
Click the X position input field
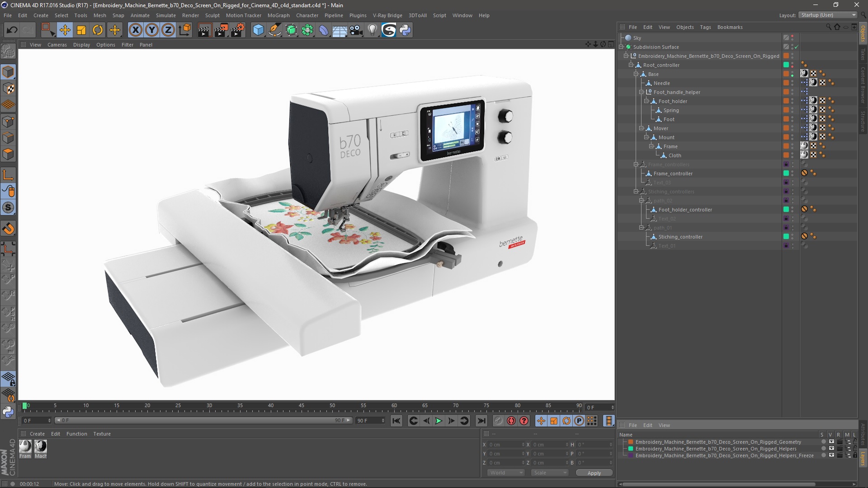(x=506, y=445)
